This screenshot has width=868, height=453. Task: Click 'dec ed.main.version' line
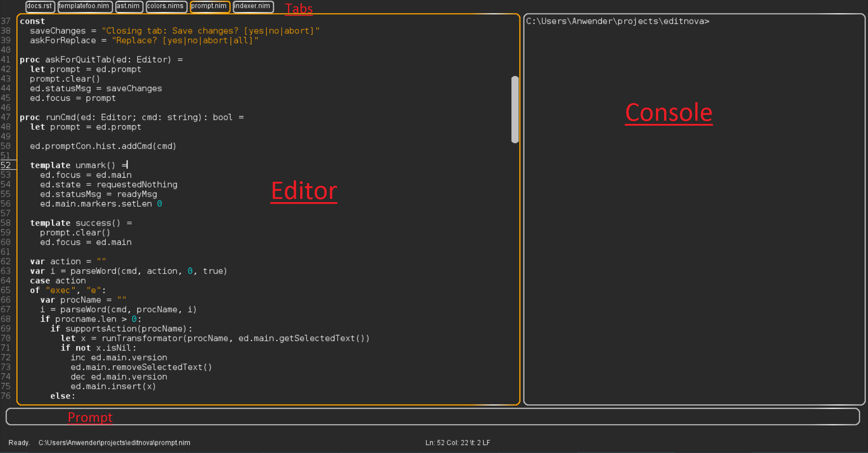click(x=119, y=377)
